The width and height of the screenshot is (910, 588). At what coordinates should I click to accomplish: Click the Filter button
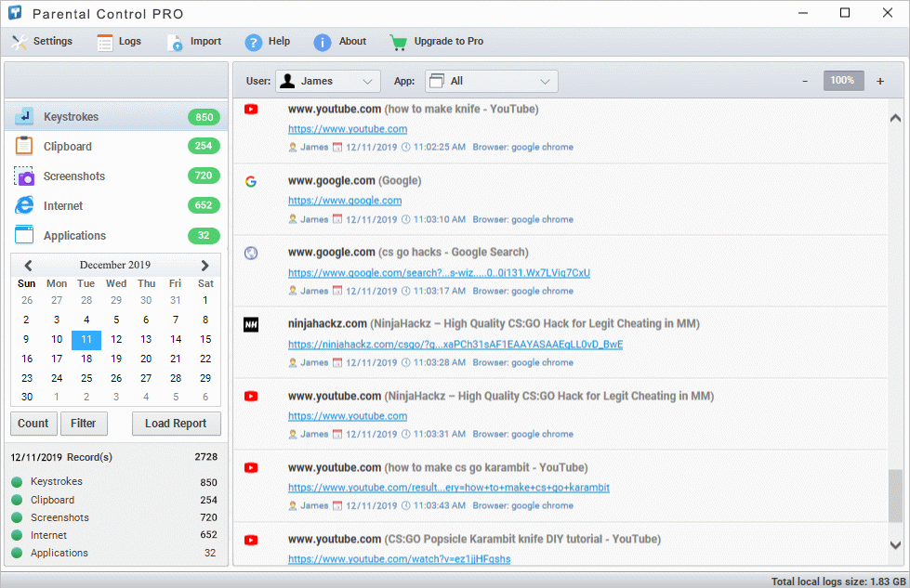pos(84,424)
